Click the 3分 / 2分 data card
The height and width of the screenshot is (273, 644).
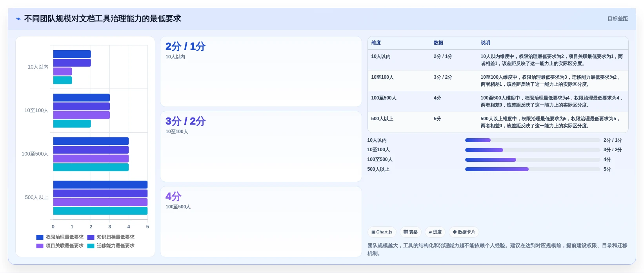pyautogui.click(x=261, y=146)
